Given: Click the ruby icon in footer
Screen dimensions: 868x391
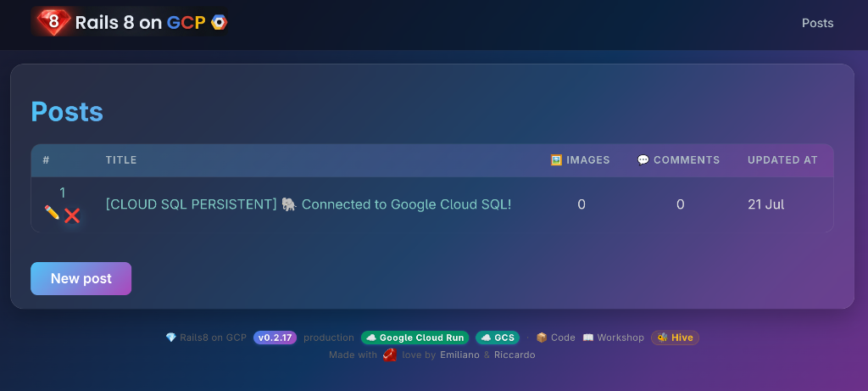Looking at the screenshot, I should [x=390, y=355].
